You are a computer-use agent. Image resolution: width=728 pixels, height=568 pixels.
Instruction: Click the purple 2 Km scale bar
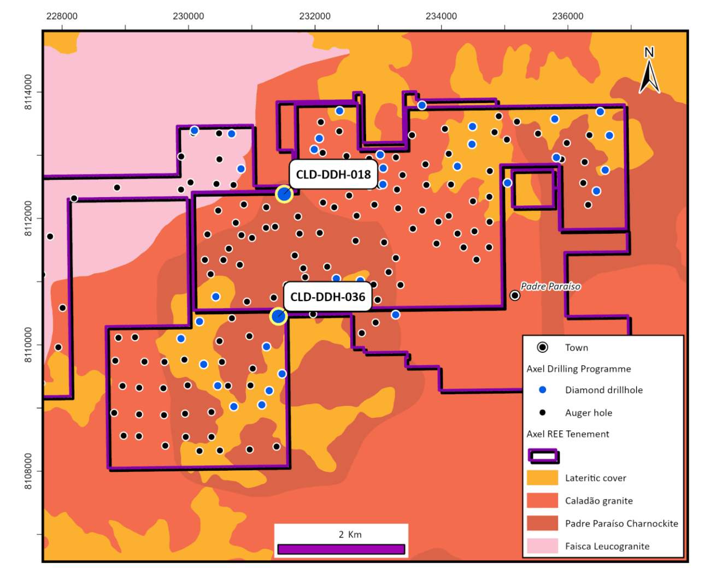(x=341, y=549)
